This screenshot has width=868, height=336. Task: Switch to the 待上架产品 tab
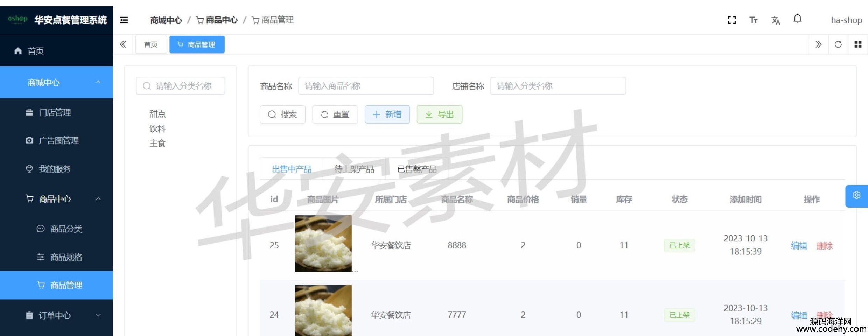tap(354, 169)
